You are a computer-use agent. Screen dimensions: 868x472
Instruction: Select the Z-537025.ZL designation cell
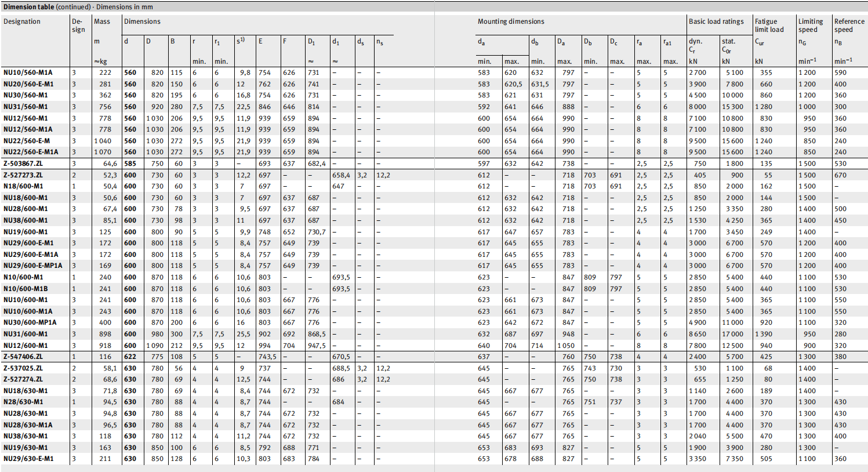pyautogui.click(x=23, y=368)
